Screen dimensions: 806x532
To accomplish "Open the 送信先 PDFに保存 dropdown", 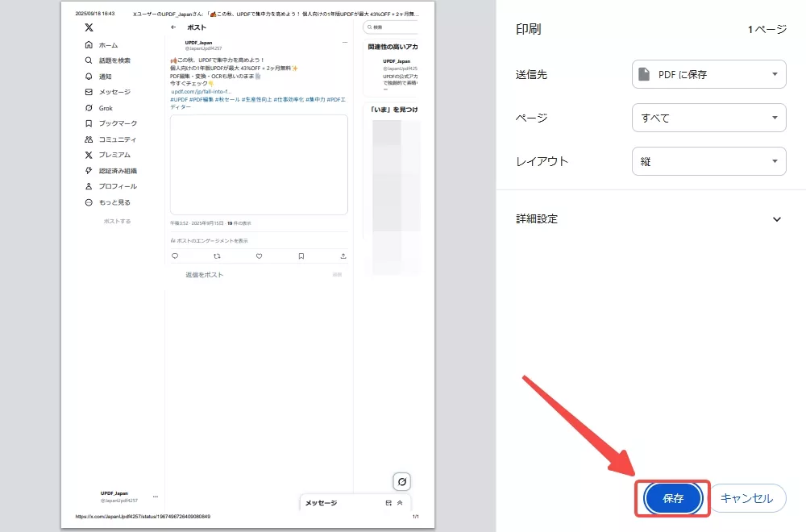I will point(708,74).
